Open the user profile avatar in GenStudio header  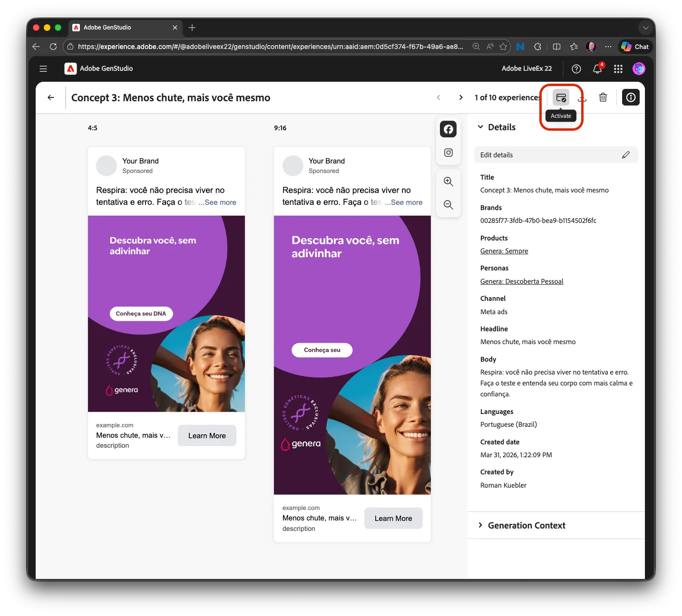point(639,69)
